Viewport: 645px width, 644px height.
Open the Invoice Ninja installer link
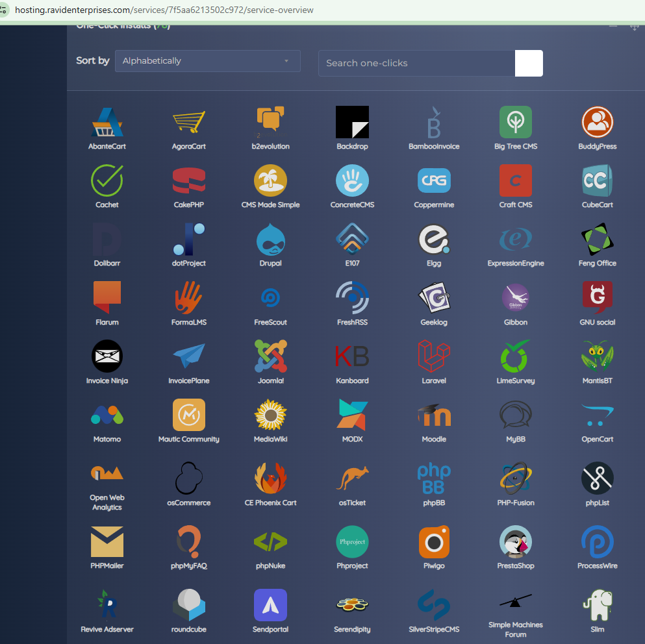[107, 356]
